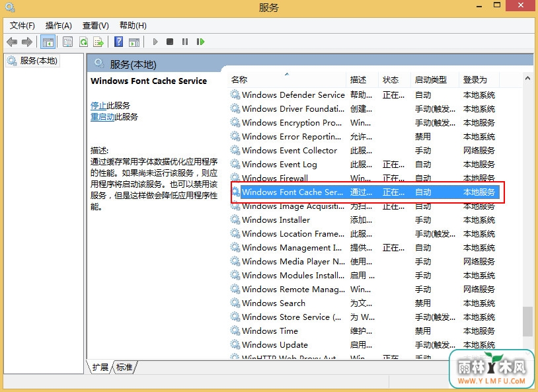Open the 操作(A) menu
Viewport: 538px width, 392px height.
tap(59, 25)
